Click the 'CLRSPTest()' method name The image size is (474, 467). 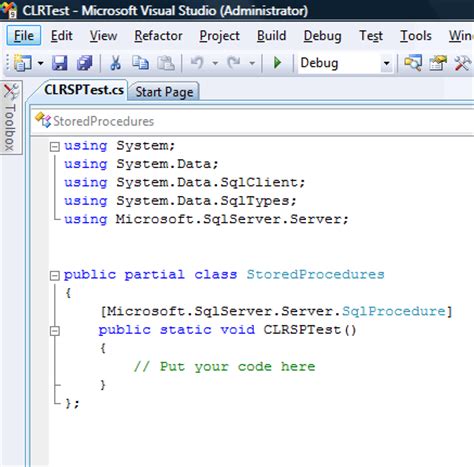tap(310, 330)
